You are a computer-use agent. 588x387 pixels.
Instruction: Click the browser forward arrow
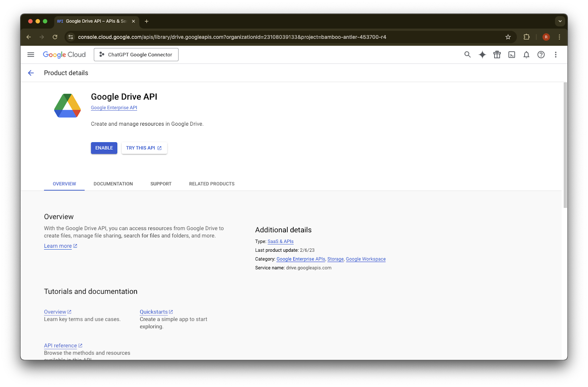pyautogui.click(x=42, y=37)
